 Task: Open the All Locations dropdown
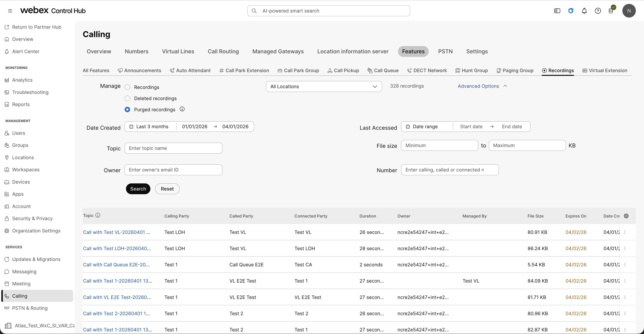tap(324, 86)
